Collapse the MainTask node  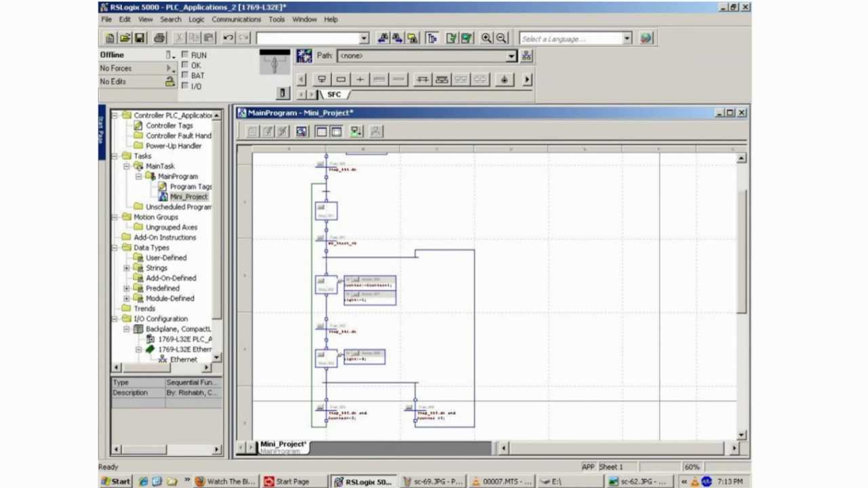click(x=126, y=166)
